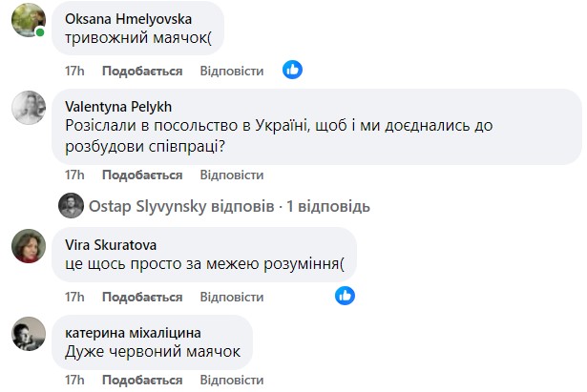587x392 pixels.
Task: Like Vira Skuratova's comment via Подобається
Action: click(x=142, y=296)
